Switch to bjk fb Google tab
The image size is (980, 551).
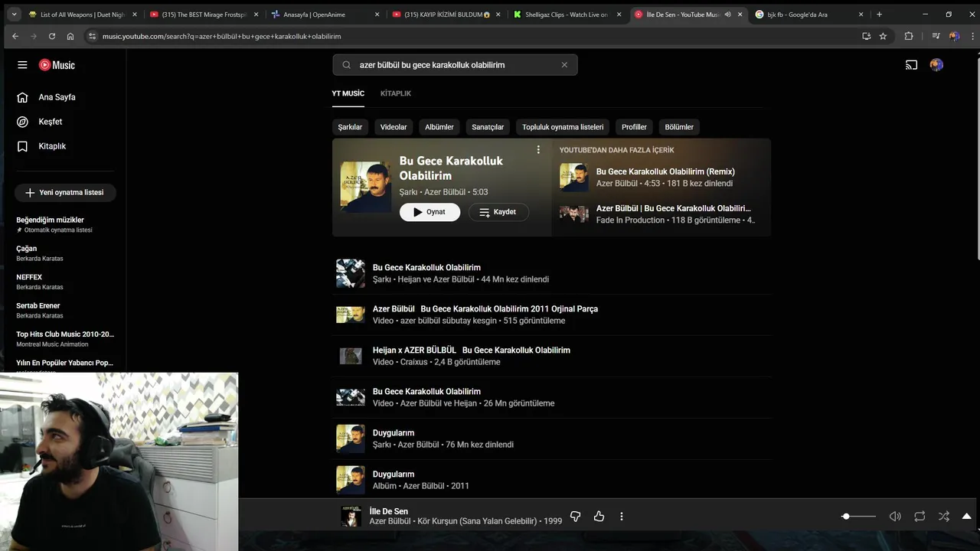click(x=809, y=15)
